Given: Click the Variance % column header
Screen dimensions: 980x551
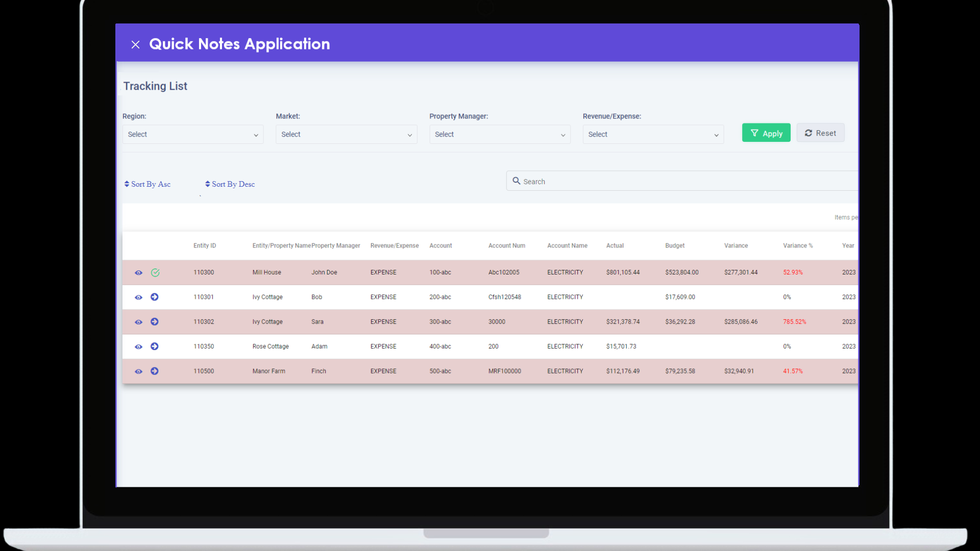Looking at the screenshot, I should pos(798,246).
